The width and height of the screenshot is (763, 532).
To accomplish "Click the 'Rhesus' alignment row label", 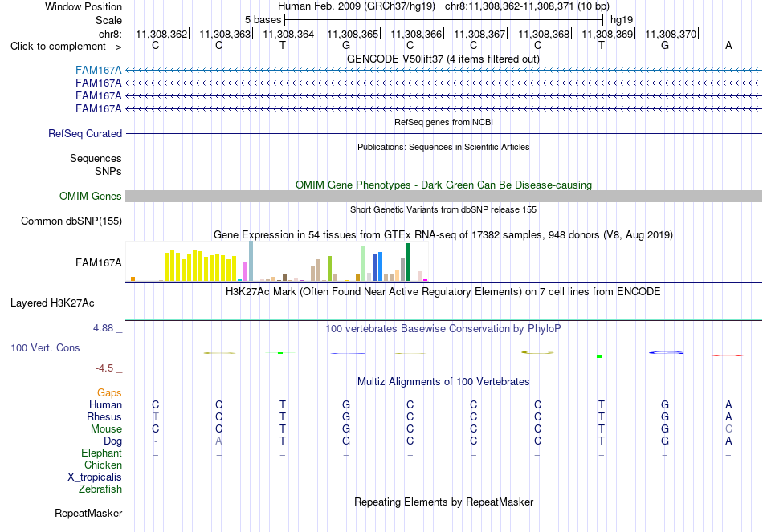I will pos(104,416).
